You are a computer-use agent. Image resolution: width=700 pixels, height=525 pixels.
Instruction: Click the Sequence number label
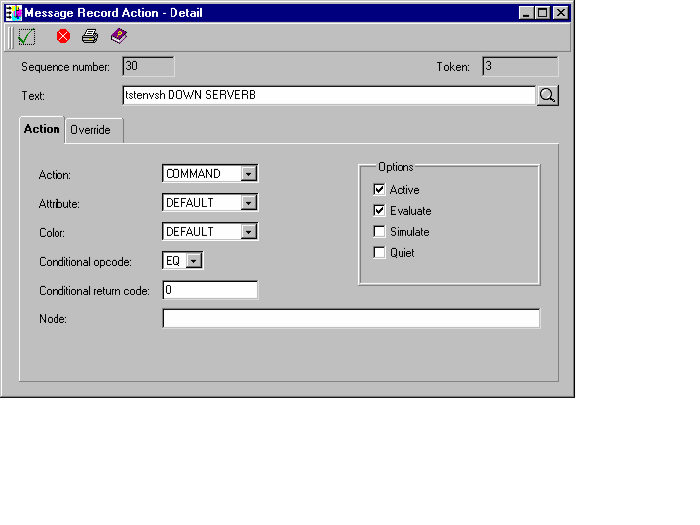point(65,67)
